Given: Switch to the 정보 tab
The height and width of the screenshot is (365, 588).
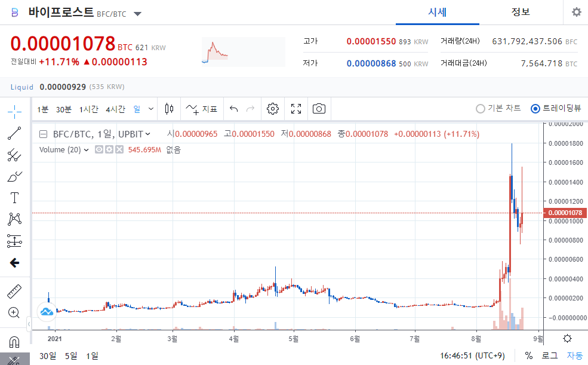Looking at the screenshot, I should (521, 13).
